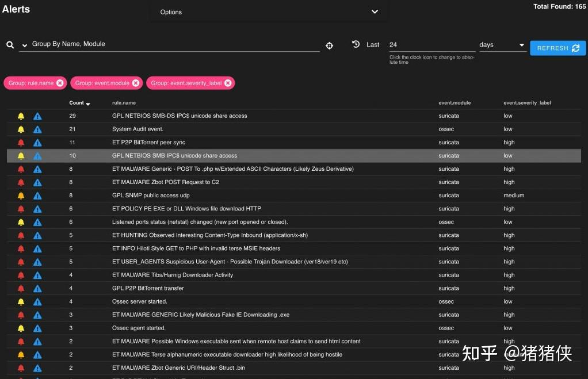Click triangle for ET MALWARE Tibs/Harnig Downloader row
Screen dimensions: 588x379
pyautogui.click(x=37, y=275)
